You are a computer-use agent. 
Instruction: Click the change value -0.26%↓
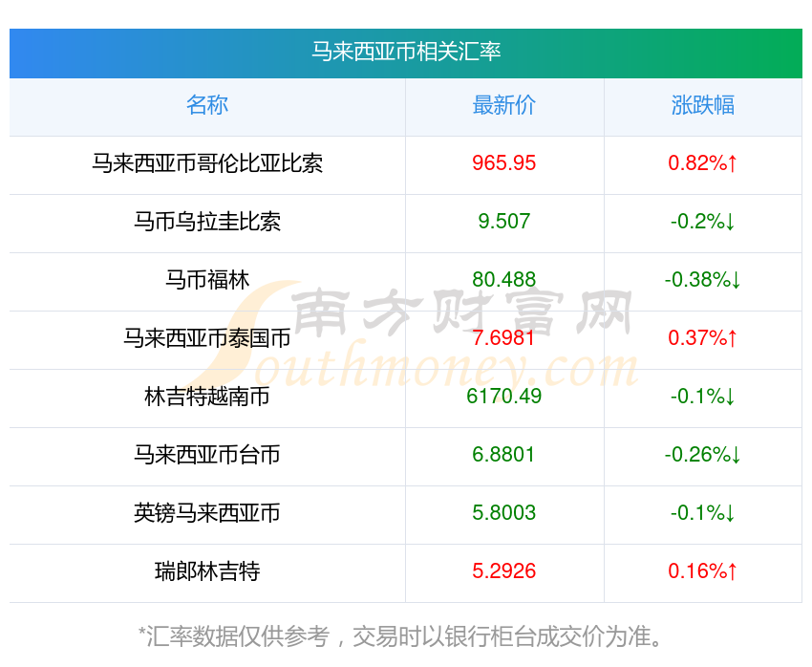703,455
